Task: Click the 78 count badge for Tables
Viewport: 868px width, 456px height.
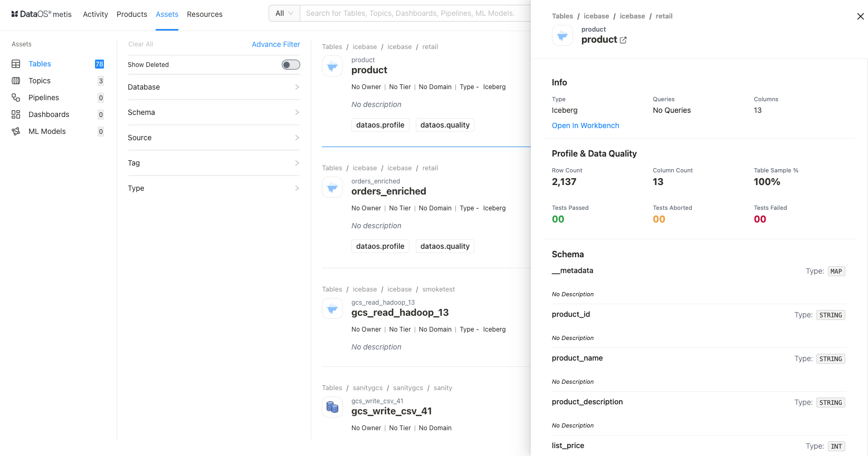Action: pos(99,64)
